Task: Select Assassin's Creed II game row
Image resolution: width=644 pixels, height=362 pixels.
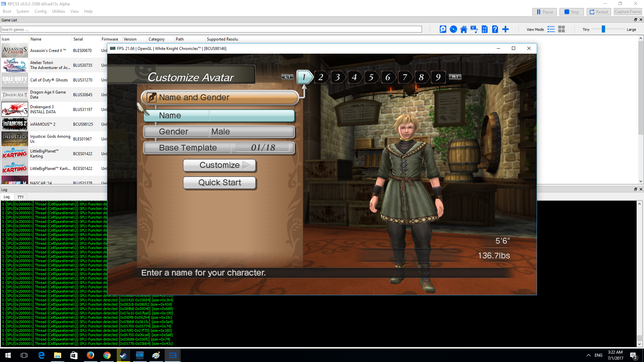Action: point(54,51)
